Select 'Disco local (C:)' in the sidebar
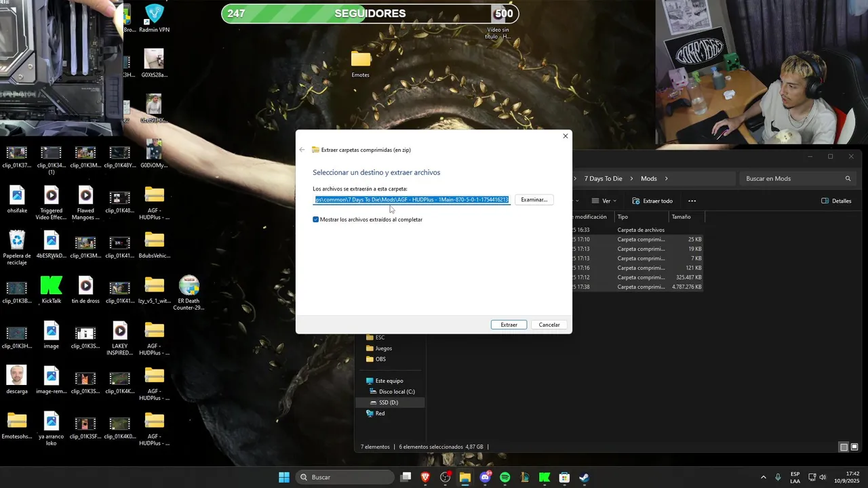 pyautogui.click(x=392, y=392)
